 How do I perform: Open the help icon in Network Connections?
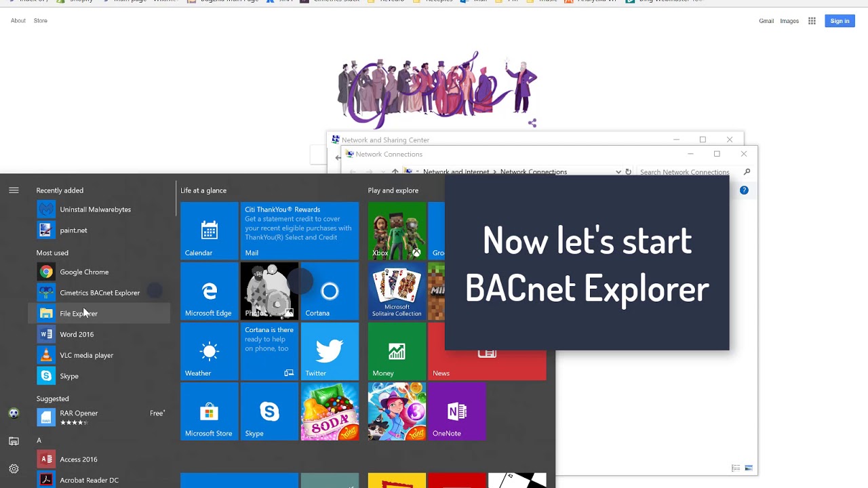pos(744,190)
